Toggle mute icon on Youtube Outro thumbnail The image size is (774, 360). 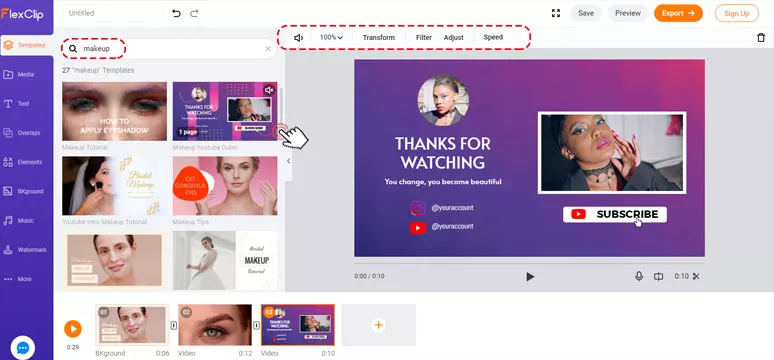269,90
